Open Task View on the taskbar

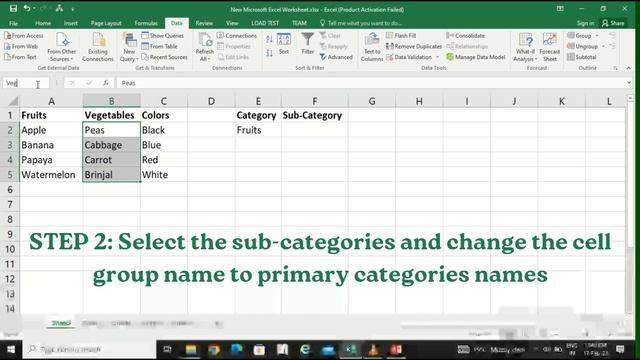[x=167, y=349]
